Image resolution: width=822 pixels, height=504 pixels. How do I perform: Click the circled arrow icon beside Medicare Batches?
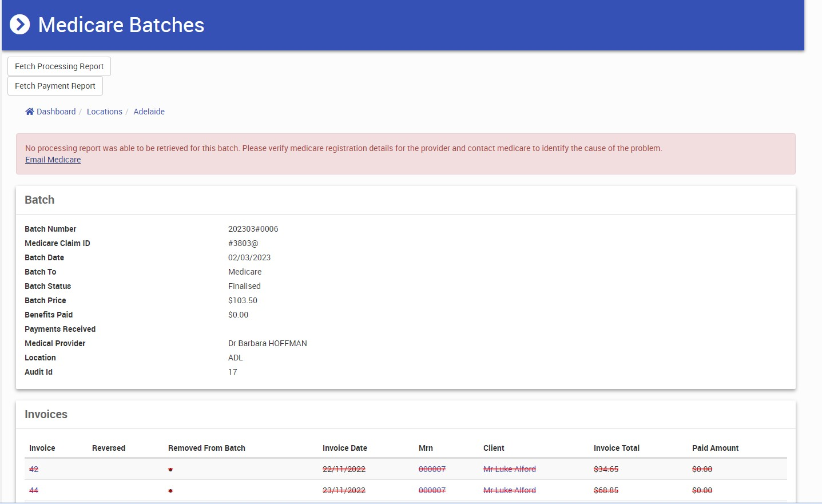point(20,25)
